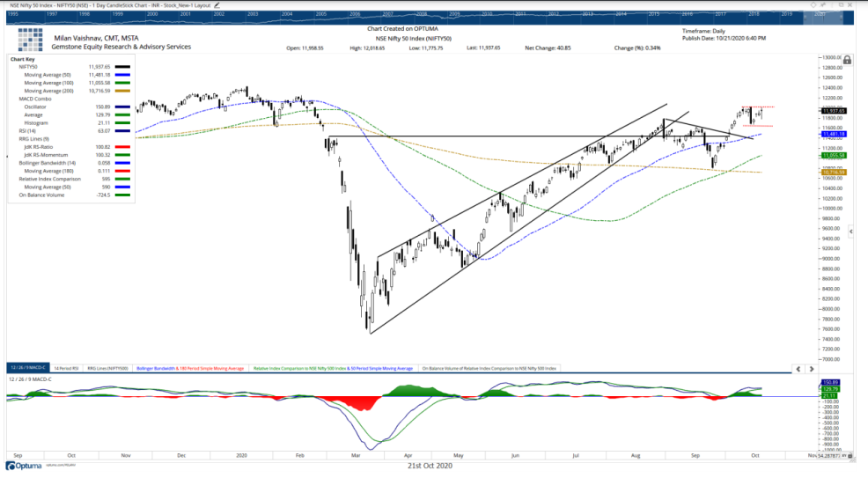The width and height of the screenshot is (868, 478).
Task: Select MACD Combo in the Chart Key
Action: 37,97
